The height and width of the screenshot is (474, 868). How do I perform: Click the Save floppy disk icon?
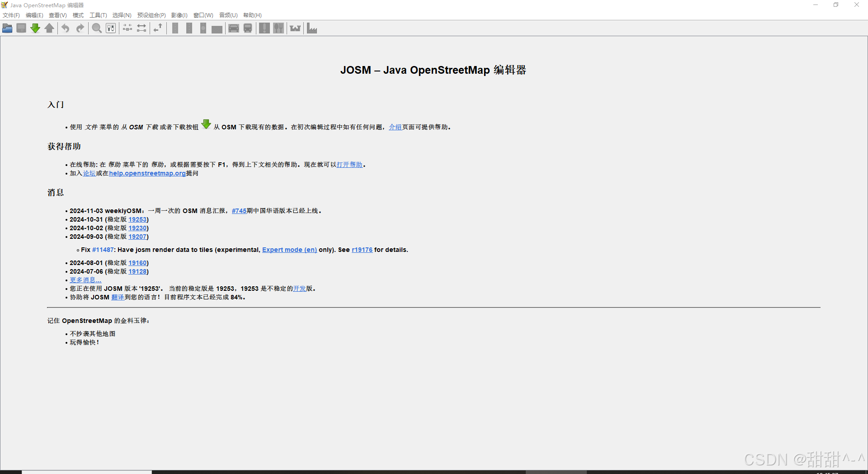[21, 28]
